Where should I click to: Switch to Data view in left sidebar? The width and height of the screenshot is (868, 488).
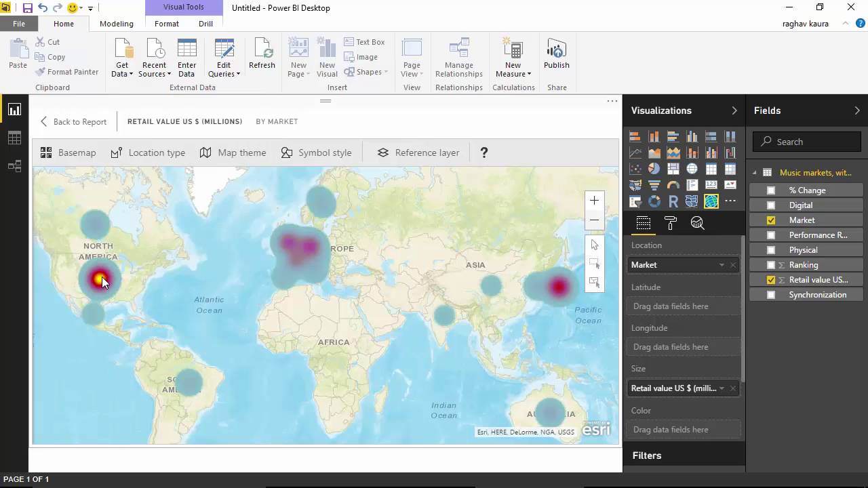click(x=14, y=138)
